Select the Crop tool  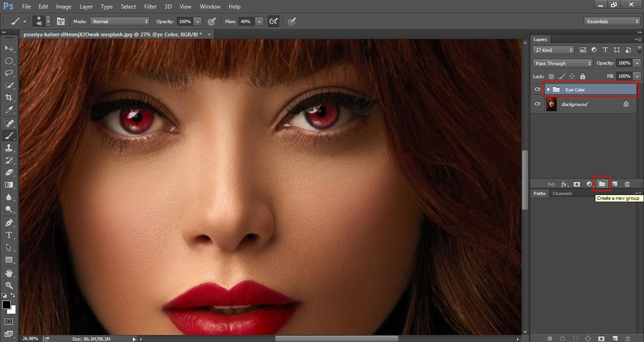click(x=9, y=98)
